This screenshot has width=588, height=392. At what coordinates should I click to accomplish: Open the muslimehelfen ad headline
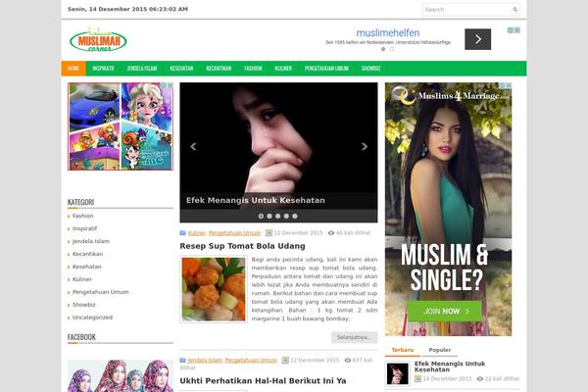point(388,33)
